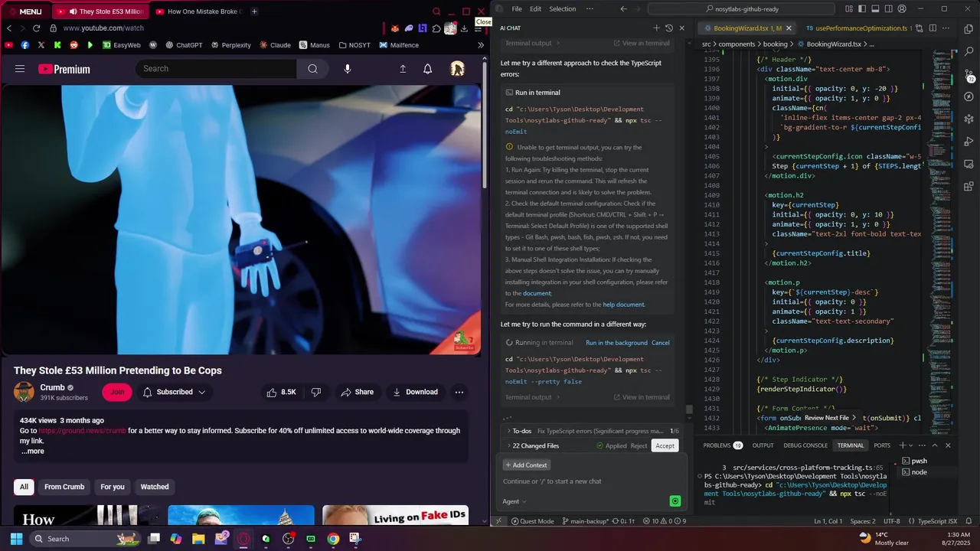Screen dimensions: 980x551
Task: Open VS Code title bar overflow menu
Action: tap(590, 9)
